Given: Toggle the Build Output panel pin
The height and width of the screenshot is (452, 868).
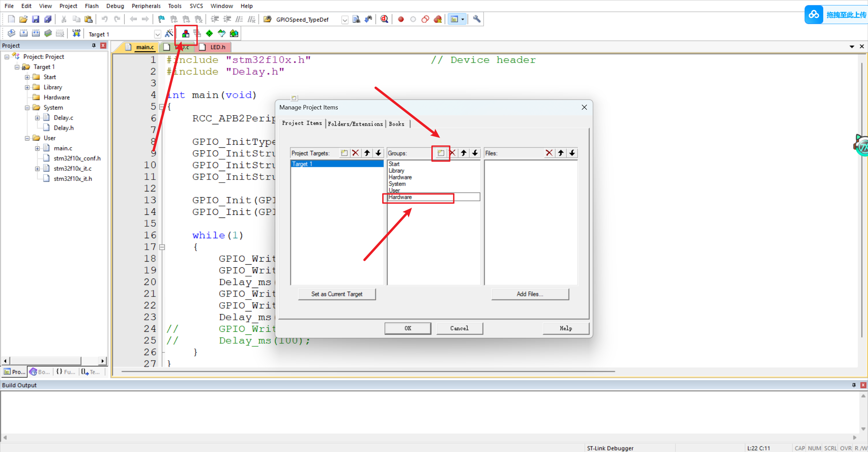Looking at the screenshot, I should pyautogui.click(x=853, y=385).
